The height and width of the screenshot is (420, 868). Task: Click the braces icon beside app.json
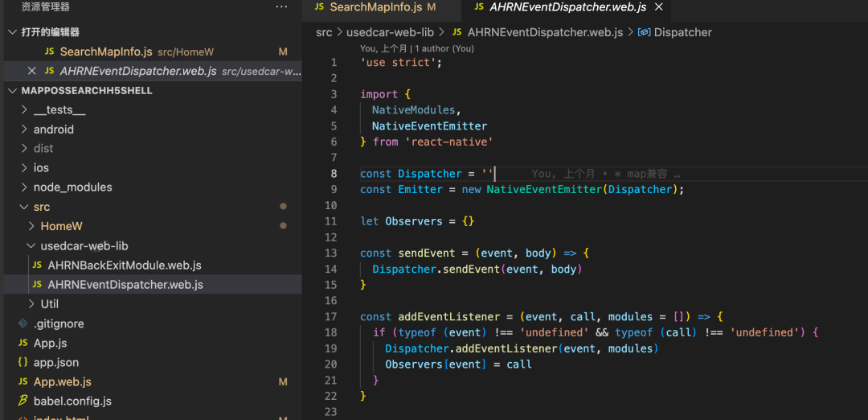tap(23, 363)
